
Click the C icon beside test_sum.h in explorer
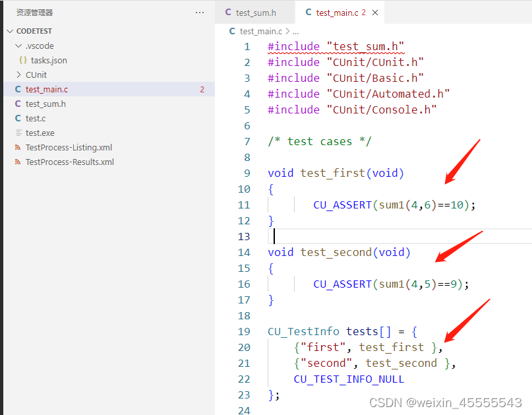(18, 104)
